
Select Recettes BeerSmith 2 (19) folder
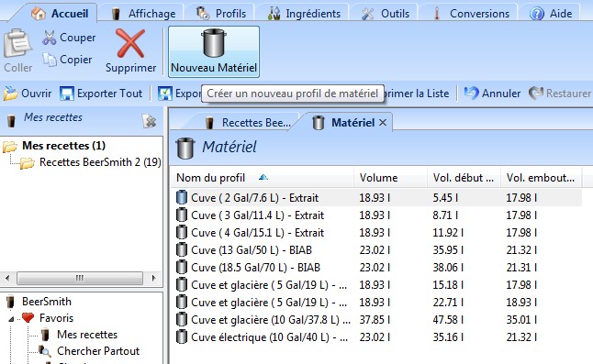91,162
